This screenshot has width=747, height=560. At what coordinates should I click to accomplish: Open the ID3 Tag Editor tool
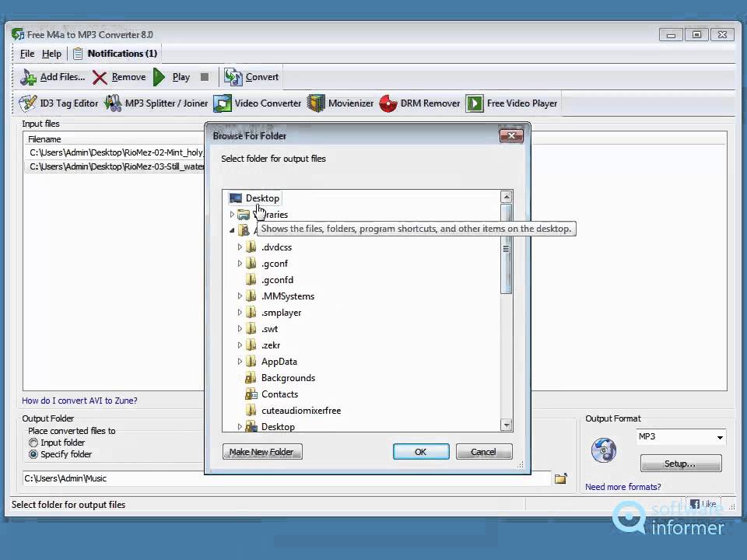(x=58, y=103)
